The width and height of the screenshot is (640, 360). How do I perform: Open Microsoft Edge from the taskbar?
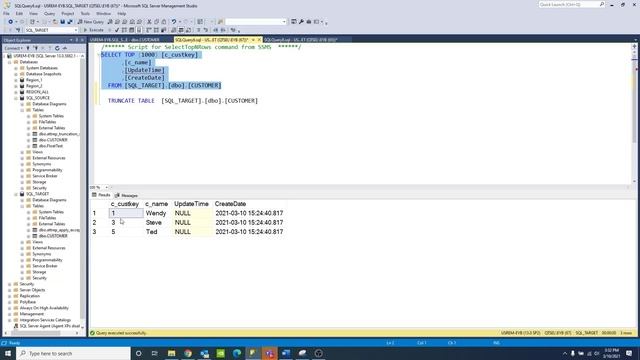[237, 353]
